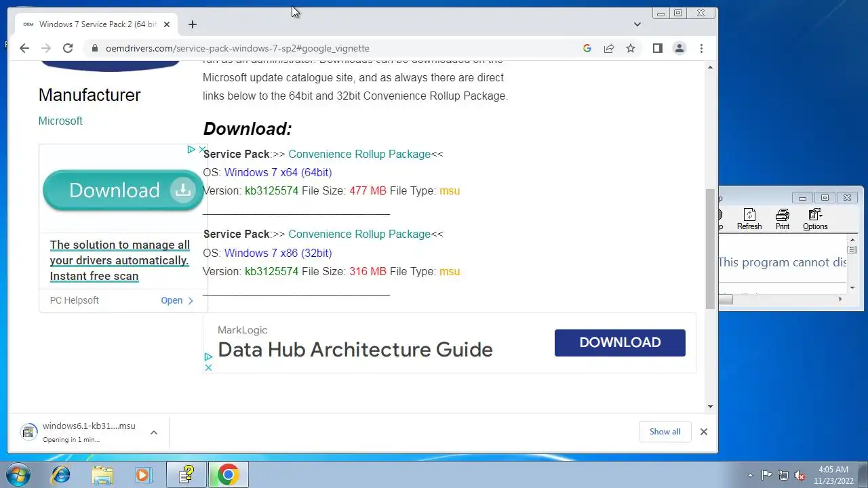This screenshot has height=488, width=868.
Task: Share this page via the share icon
Action: [x=609, y=48]
